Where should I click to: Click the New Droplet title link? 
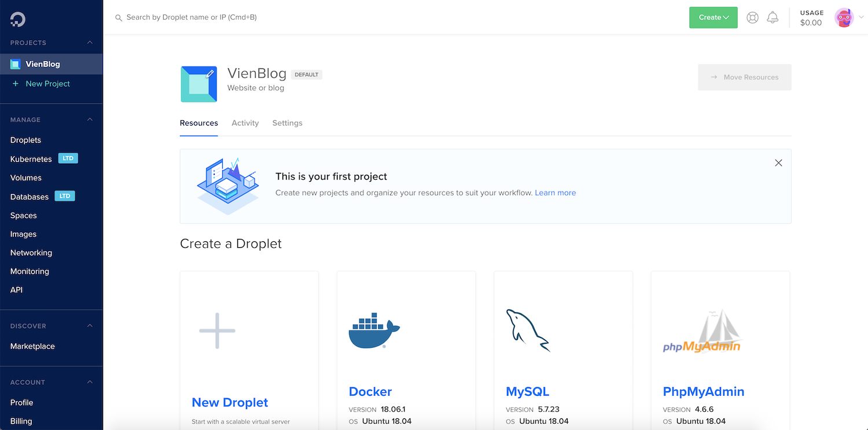(230, 403)
